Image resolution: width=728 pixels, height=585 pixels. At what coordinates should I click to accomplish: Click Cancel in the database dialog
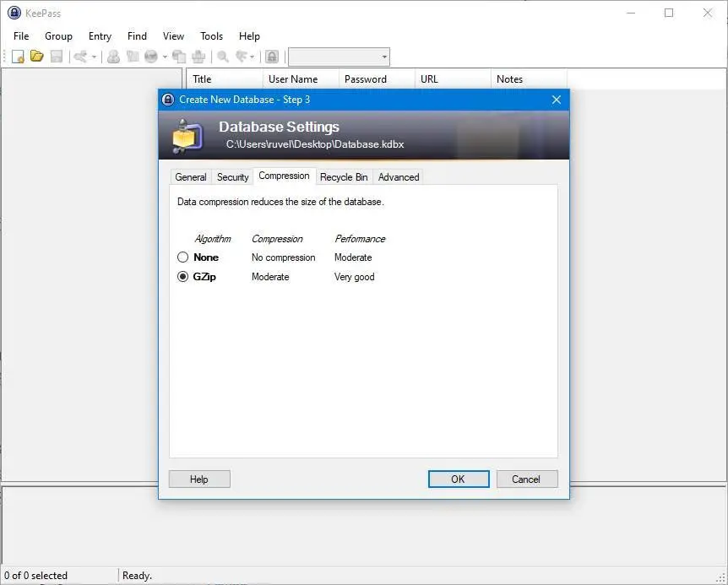click(526, 479)
